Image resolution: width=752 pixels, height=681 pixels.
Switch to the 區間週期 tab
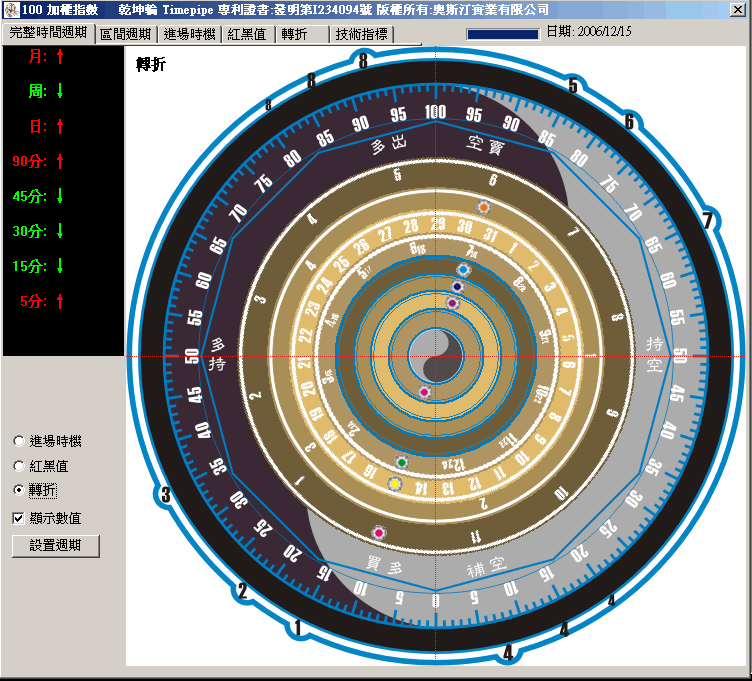click(126, 34)
